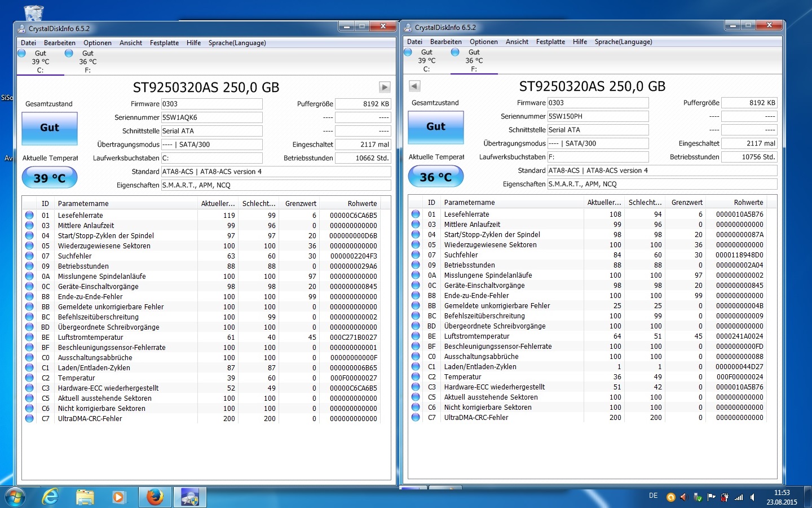This screenshot has width=812, height=508.
Task: Open the white speaker volume tray icon
Action: (752, 497)
